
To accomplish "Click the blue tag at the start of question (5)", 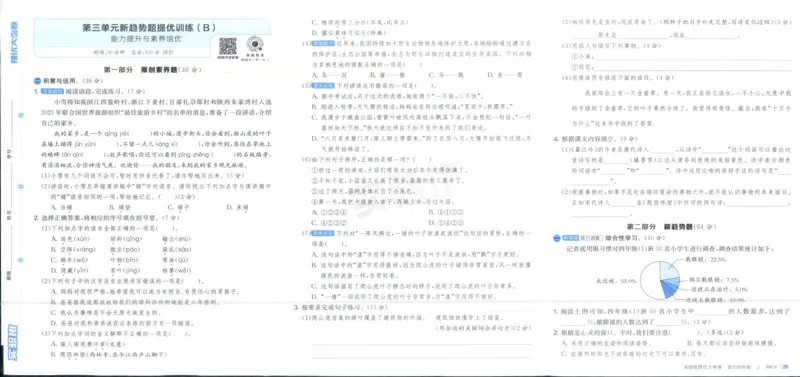I will click(322, 86).
